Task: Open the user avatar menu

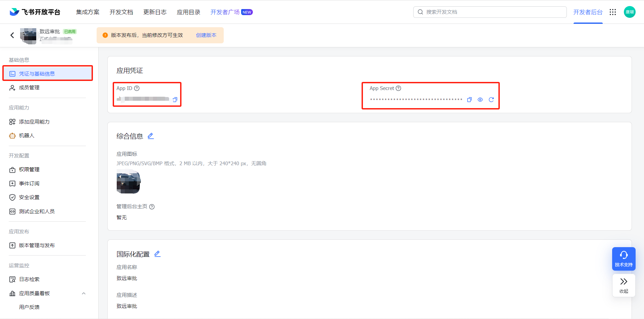Action: pyautogui.click(x=630, y=12)
